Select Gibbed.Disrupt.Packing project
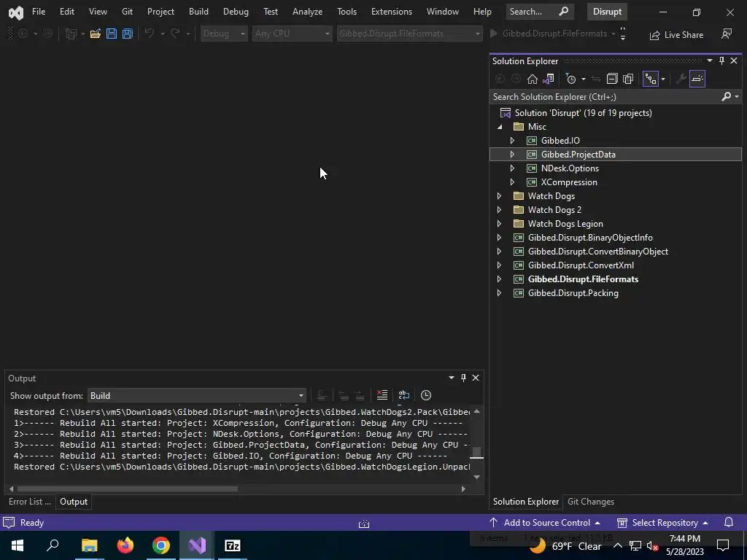 pyautogui.click(x=573, y=293)
